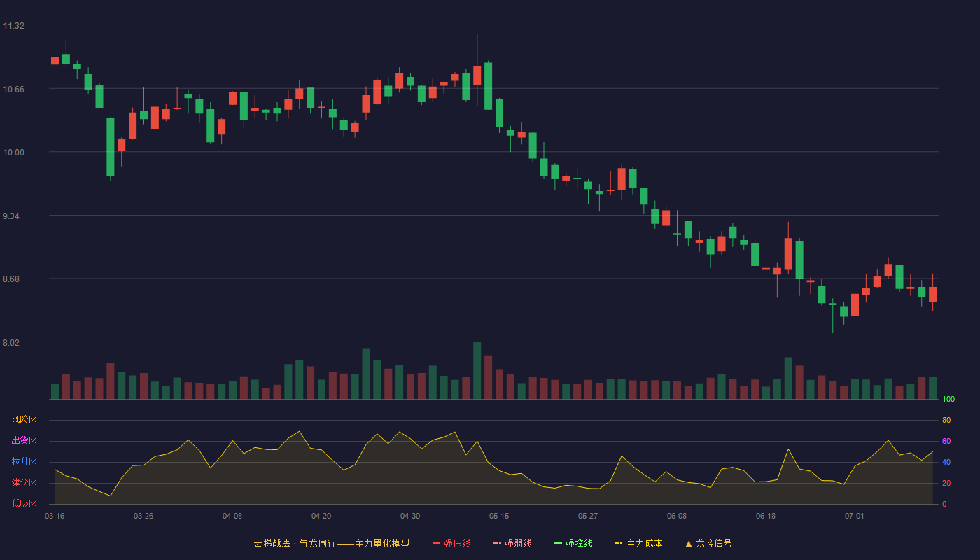Select the 07-01 date axis label
The image size is (980, 560).
coord(855,516)
